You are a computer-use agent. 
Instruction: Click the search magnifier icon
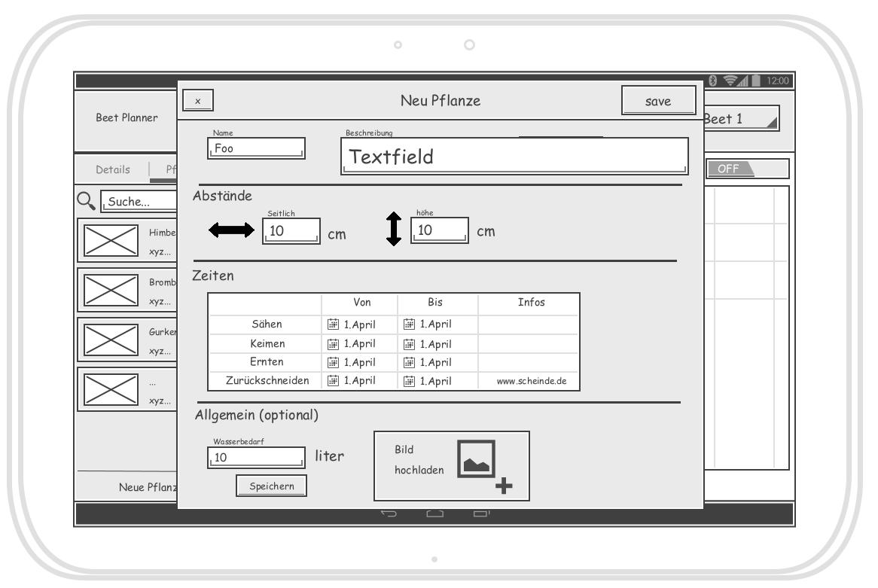click(88, 201)
